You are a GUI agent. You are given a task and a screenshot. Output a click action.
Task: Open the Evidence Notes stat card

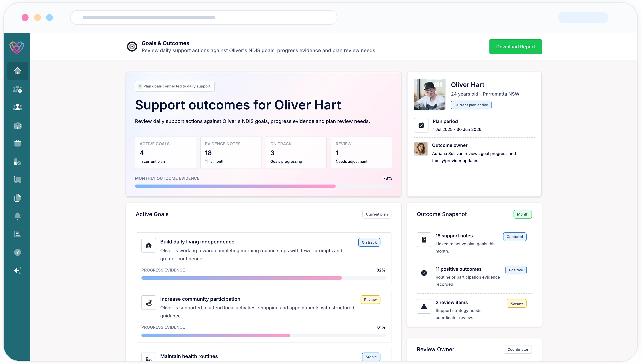(x=231, y=153)
